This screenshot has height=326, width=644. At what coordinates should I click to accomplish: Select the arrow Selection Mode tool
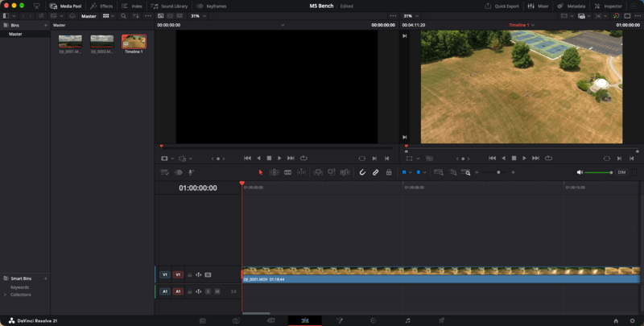click(x=260, y=172)
